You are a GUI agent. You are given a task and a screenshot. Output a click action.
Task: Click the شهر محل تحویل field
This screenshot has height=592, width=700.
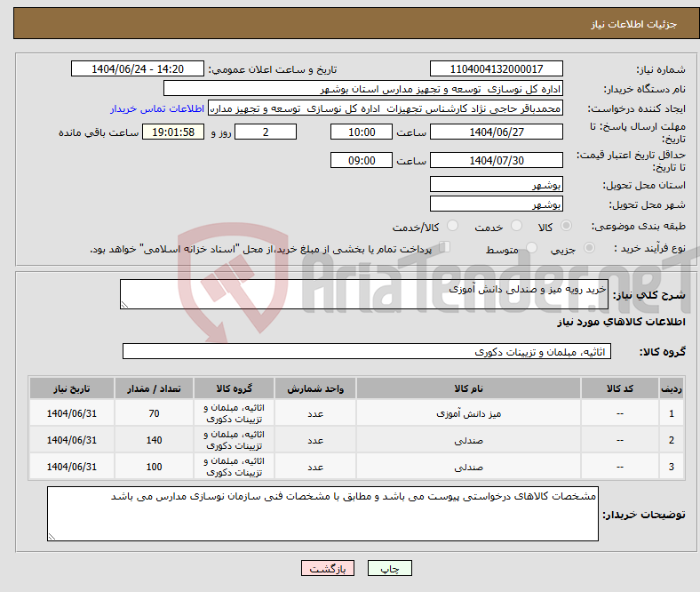tap(497, 204)
